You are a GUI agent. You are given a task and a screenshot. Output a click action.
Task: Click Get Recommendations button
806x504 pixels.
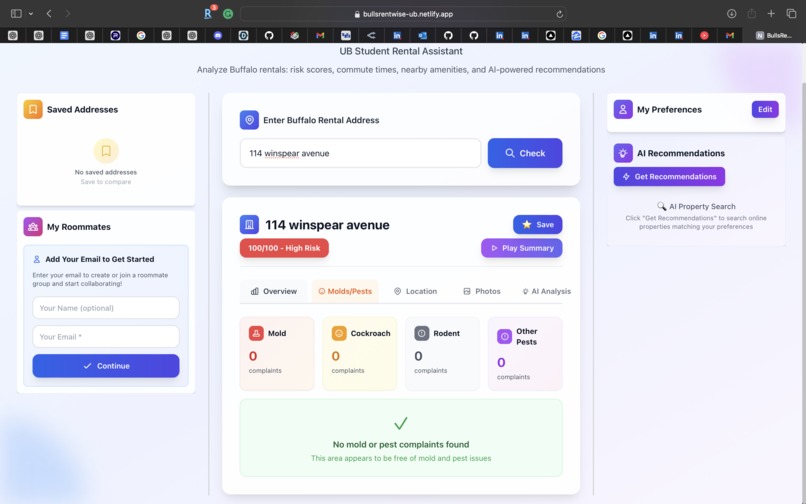[669, 176]
